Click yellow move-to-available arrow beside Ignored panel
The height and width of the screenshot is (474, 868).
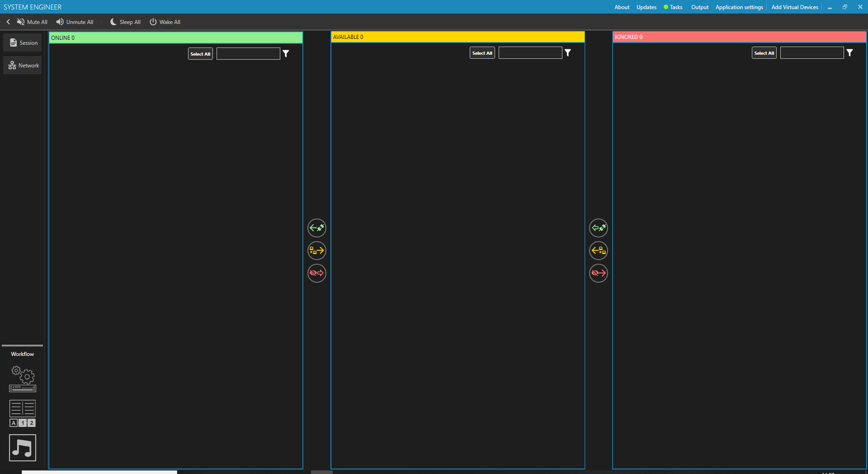[x=599, y=251]
